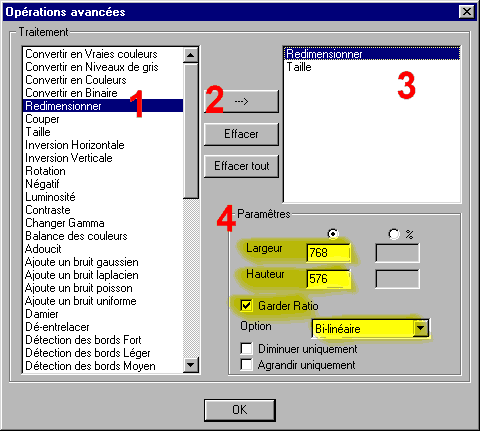Click the treatment list scroll-down arrow

[x=191, y=365]
